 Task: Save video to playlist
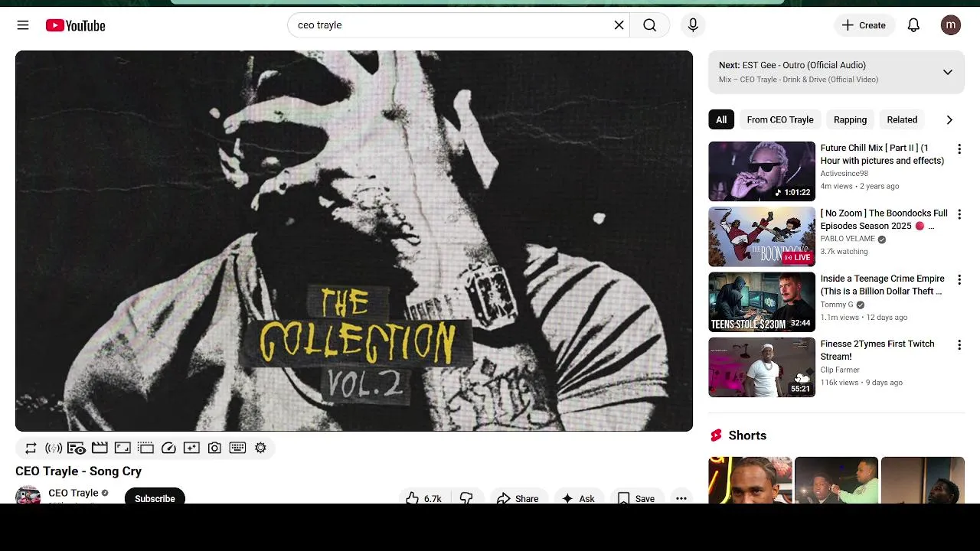click(637, 497)
